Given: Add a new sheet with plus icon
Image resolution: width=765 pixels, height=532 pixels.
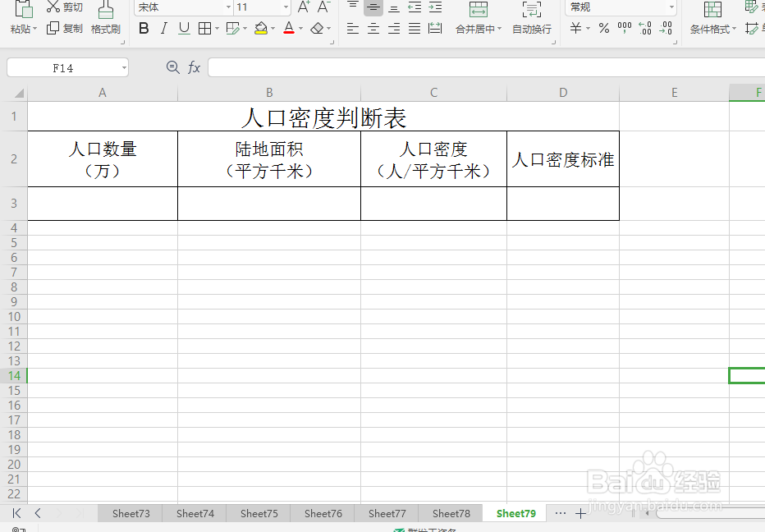Looking at the screenshot, I should pyautogui.click(x=580, y=513).
